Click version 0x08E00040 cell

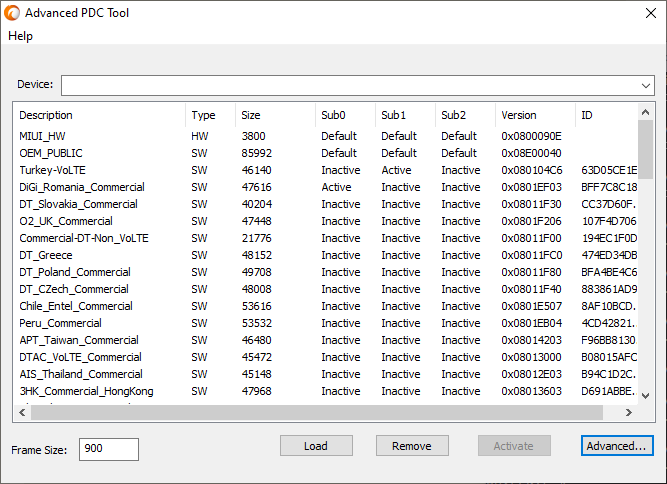pos(531,153)
